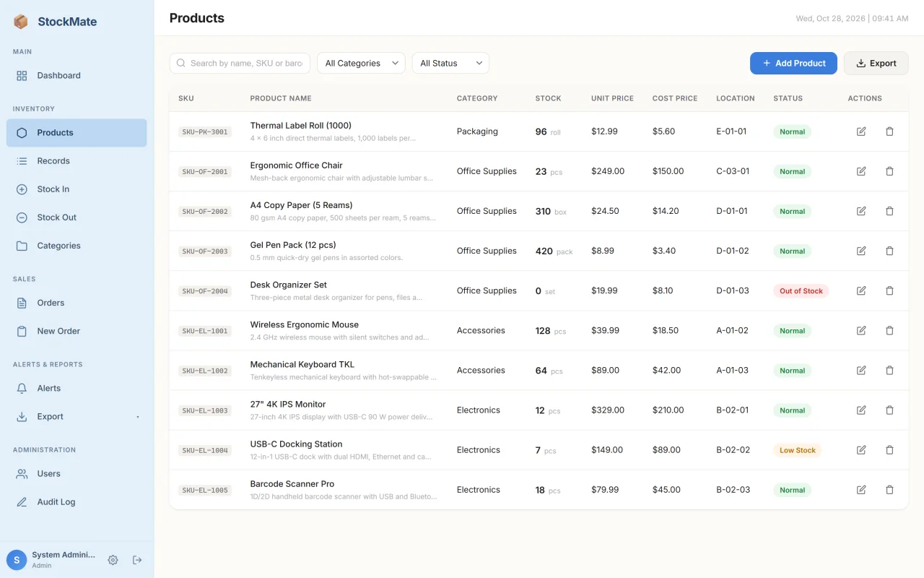
Task: Delete Barcode Scanner Pro product
Action: [889, 489]
